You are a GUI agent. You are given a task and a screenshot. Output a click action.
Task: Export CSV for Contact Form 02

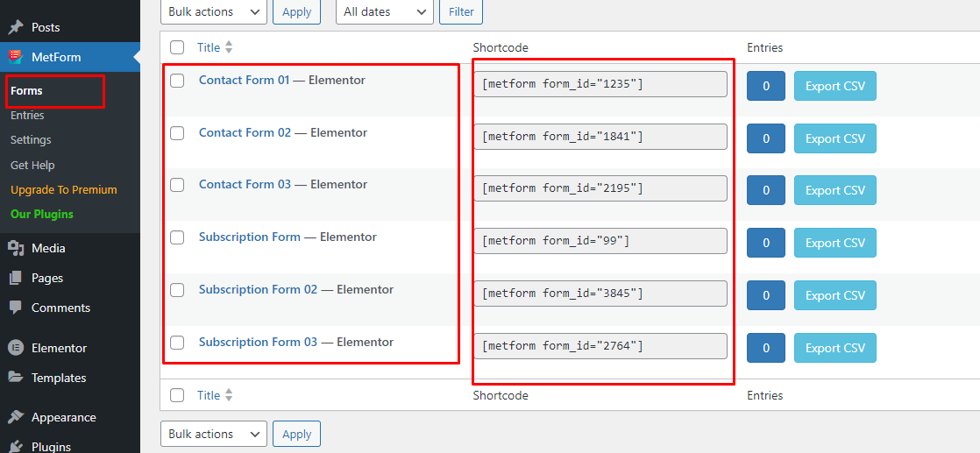pos(835,138)
